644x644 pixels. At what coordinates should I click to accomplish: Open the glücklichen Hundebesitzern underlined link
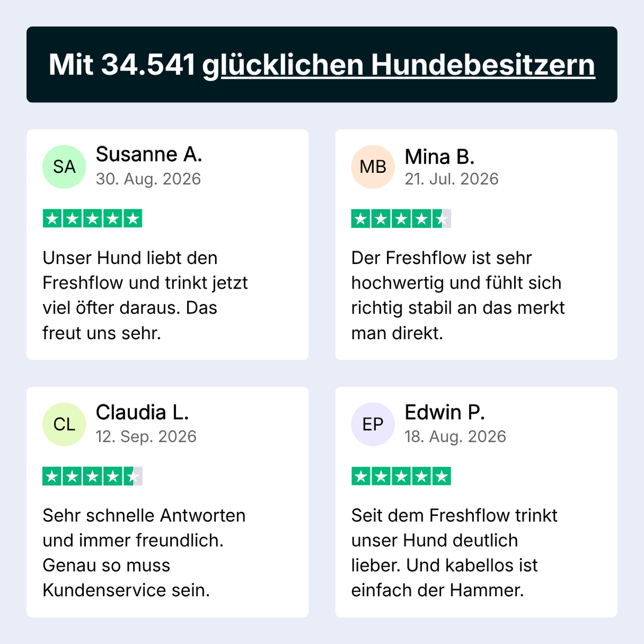click(x=399, y=65)
